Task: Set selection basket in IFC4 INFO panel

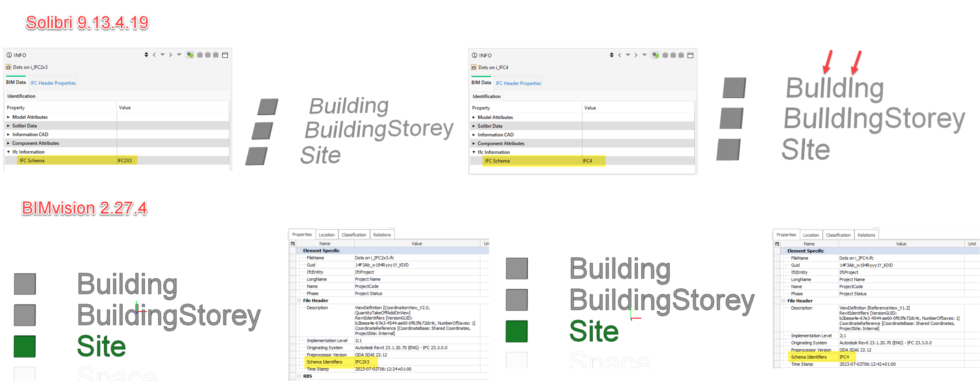Action: [681, 55]
